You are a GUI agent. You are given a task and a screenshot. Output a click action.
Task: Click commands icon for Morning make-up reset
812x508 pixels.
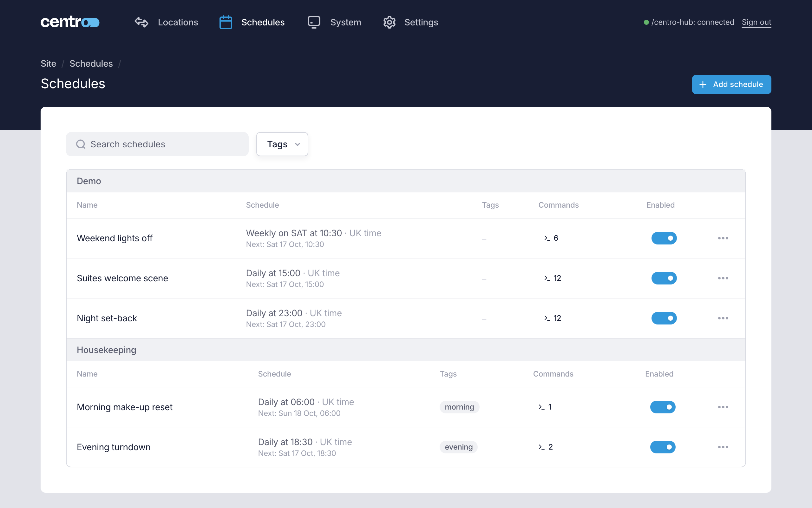coord(541,407)
